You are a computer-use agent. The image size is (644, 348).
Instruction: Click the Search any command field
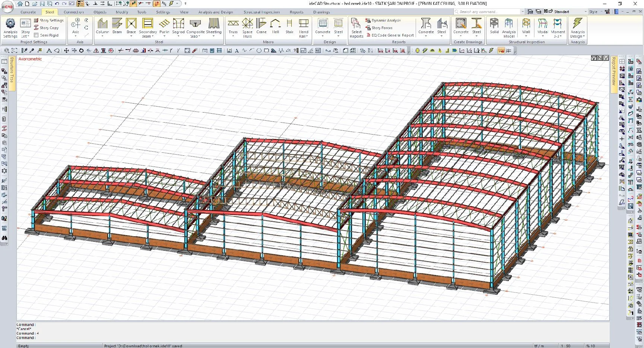pyautogui.click(x=489, y=12)
